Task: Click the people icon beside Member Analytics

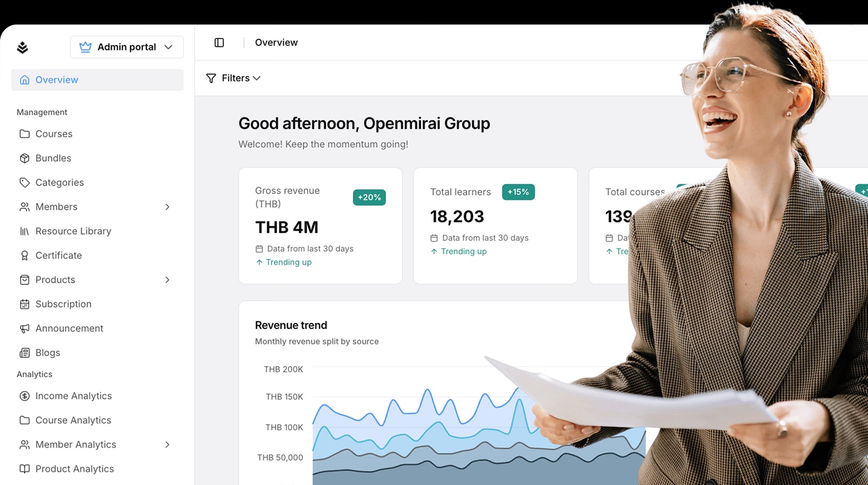Action: tap(25, 444)
